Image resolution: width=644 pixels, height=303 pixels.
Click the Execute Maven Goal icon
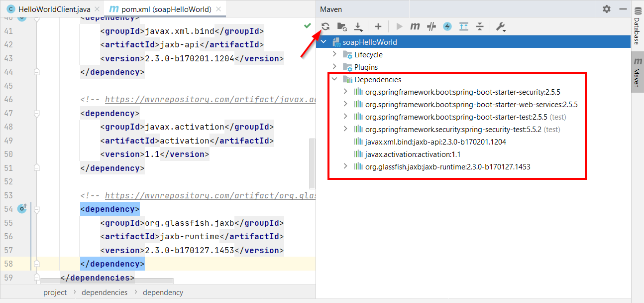[415, 26]
